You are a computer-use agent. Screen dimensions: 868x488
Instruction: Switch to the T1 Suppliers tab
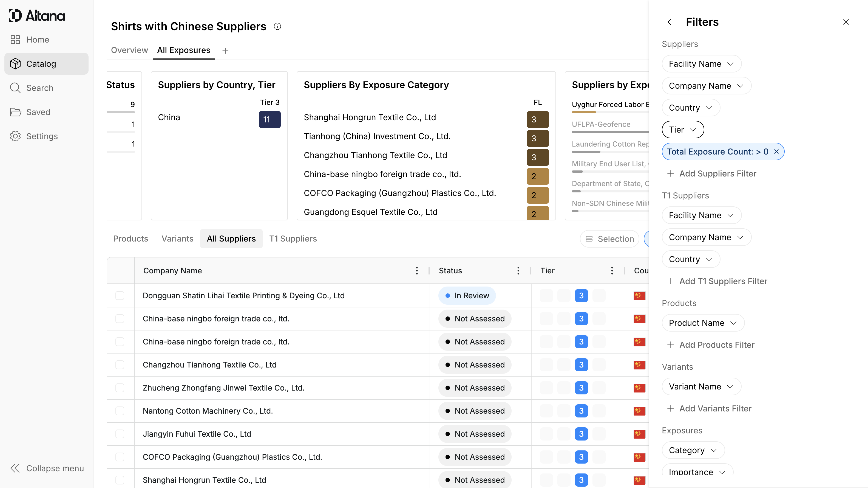pos(293,239)
